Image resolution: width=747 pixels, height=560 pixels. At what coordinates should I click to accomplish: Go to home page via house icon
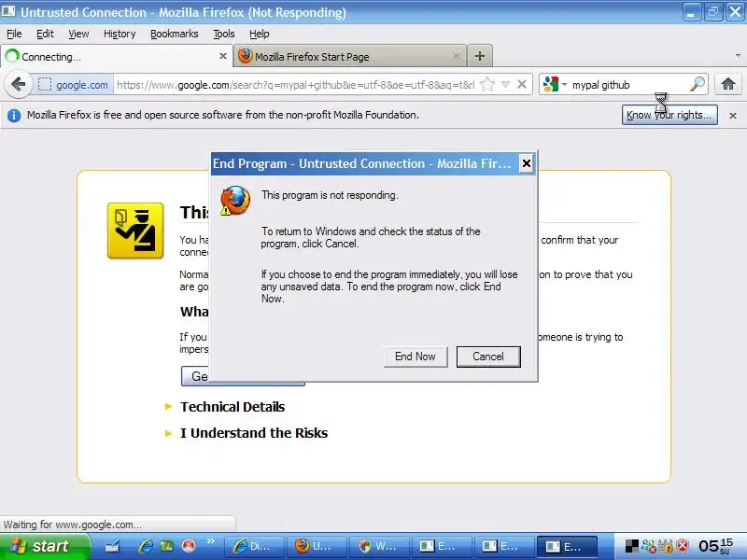(x=728, y=85)
